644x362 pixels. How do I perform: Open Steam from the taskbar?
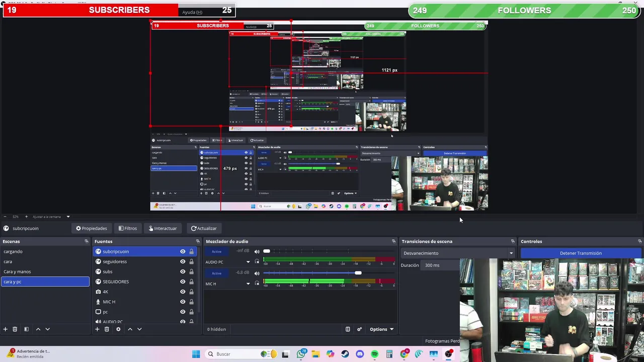[345, 354]
